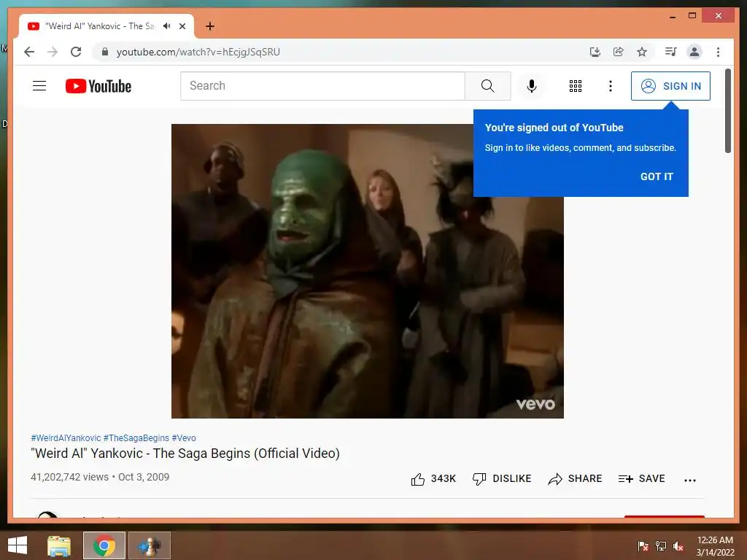This screenshot has width=747, height=560.
Task: Open a new browser tab
Action: click(210, 26)
